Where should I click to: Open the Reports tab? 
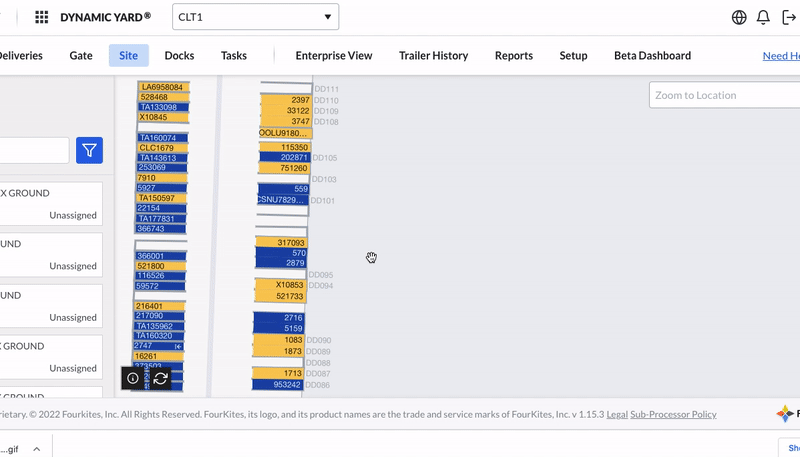(x=514, y=56)
